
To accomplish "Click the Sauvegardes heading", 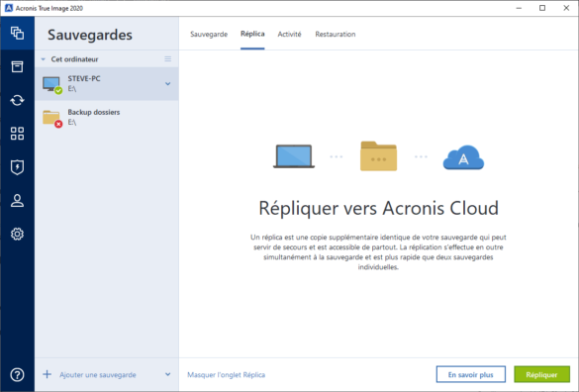I will pyautogui.click(x=90, y=35).
